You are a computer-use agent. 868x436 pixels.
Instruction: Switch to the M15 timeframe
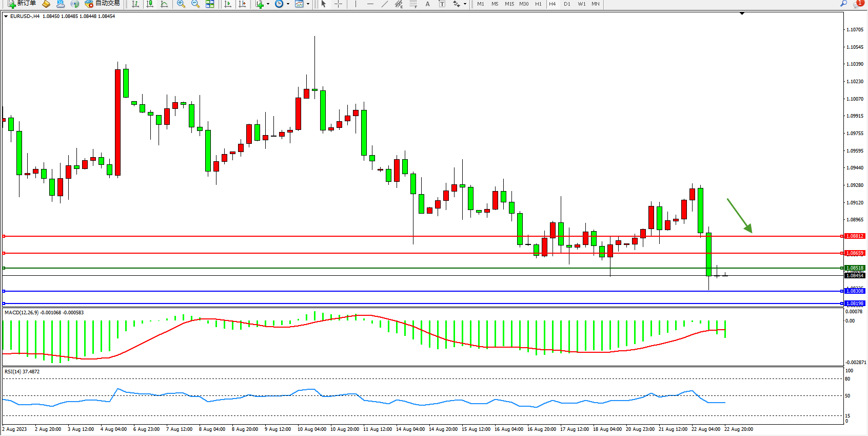pos(509,4)
